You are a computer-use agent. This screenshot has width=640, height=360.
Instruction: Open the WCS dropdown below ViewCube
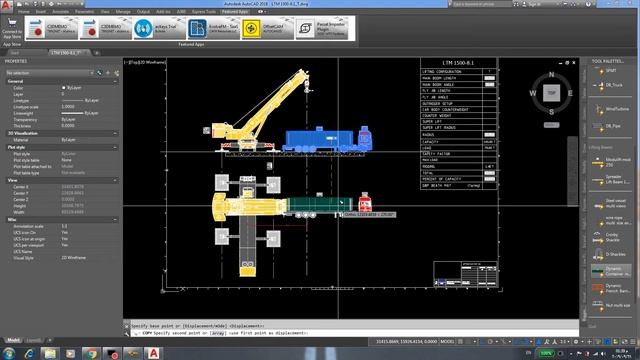(x=551, y=125)
